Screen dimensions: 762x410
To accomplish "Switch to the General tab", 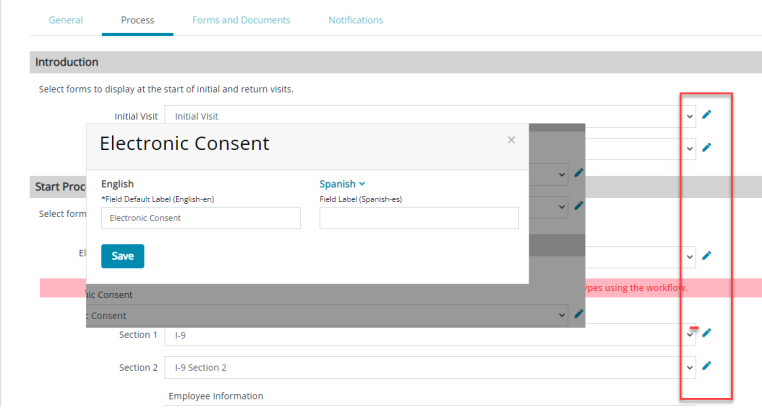I will (x=66, y=20).
